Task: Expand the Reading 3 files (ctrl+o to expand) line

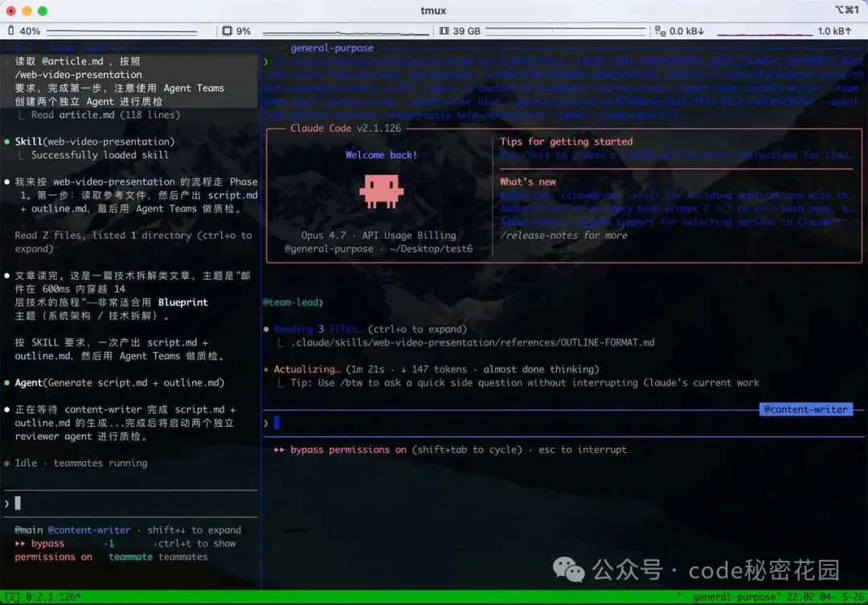Action: (x=371, y=329)
